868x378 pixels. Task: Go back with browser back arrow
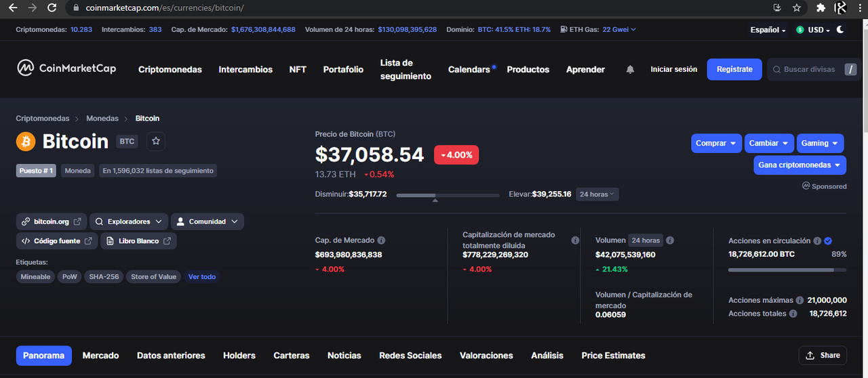(13, 8)
